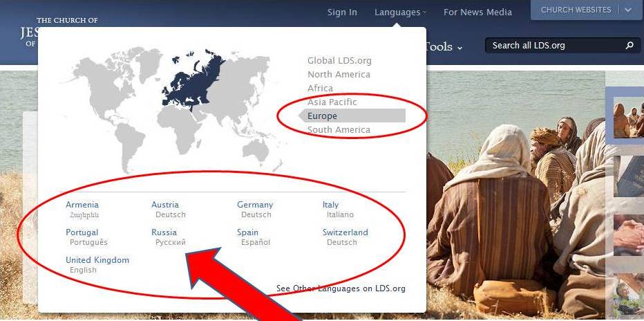Click the Sign In link
Screen dimensions: 644x321
342,12
